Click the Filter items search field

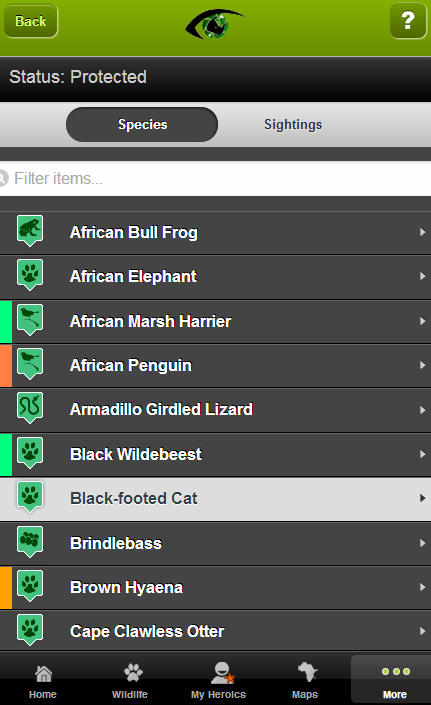pos(215,178)
